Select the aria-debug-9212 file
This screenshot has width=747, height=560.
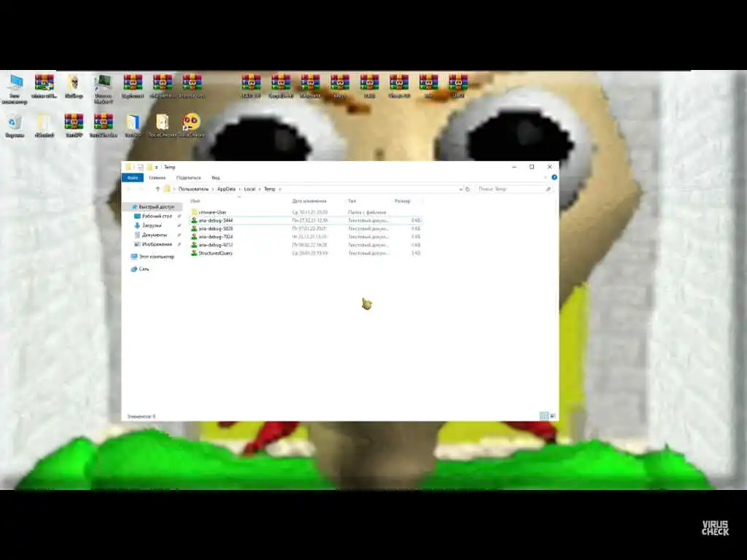tap(306, 245)
